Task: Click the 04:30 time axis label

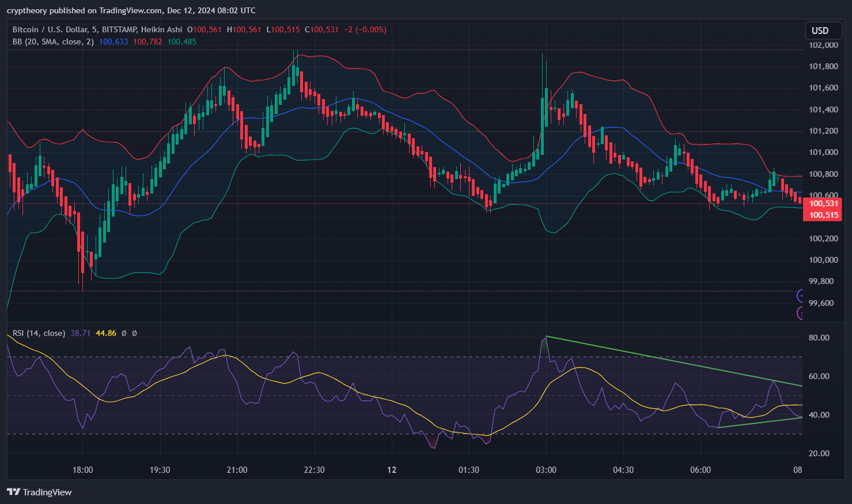Action: [623, 470]
